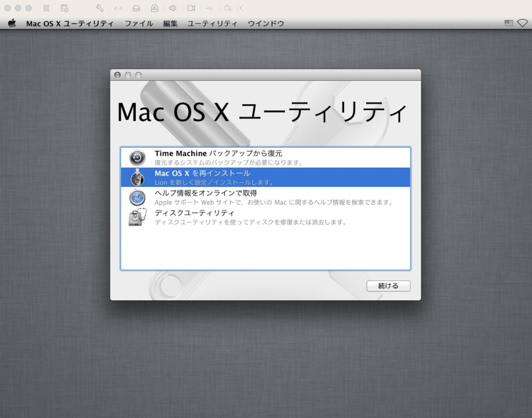This screenshot has width=532, height=418.
Task: Click the 続ける button
Action: coord(388,286)
